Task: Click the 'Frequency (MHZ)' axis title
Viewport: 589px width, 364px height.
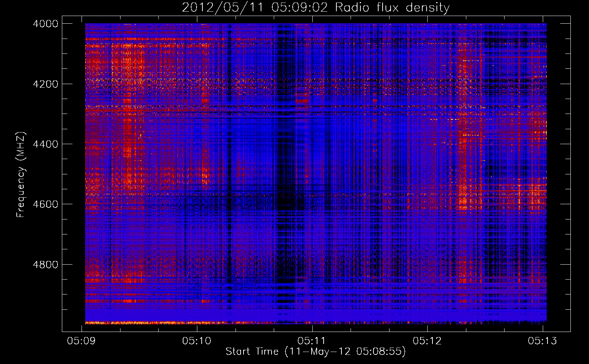Action: (x=21, y=175)
